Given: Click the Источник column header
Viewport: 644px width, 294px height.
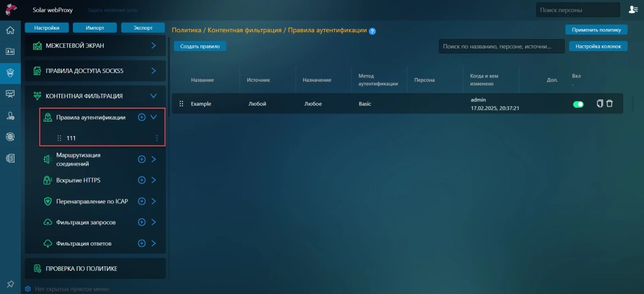Looking at the screenshot, I should tap(258, 80).
